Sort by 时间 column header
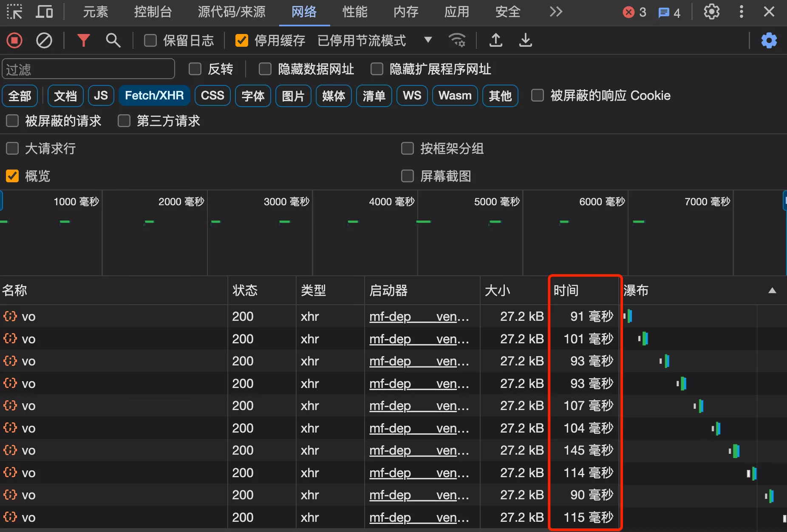The height and width of the screenshot is (532, 787). (585, 291)
